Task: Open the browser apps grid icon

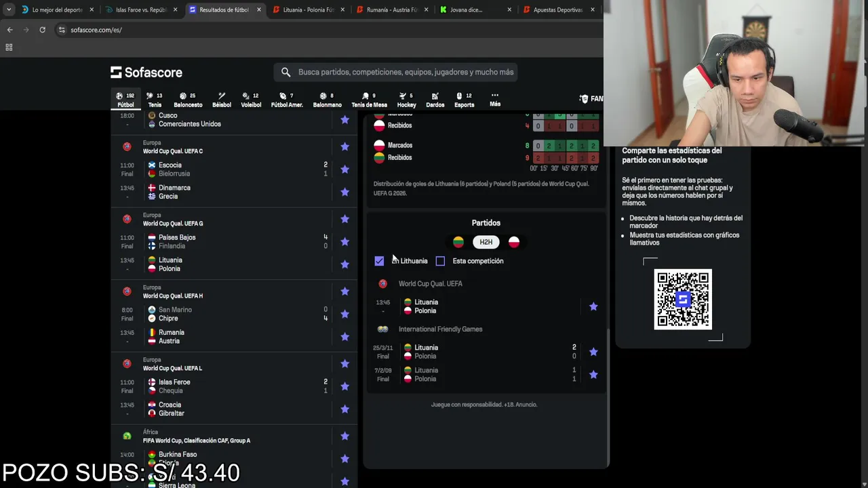Action: click(x=9, y=47)
